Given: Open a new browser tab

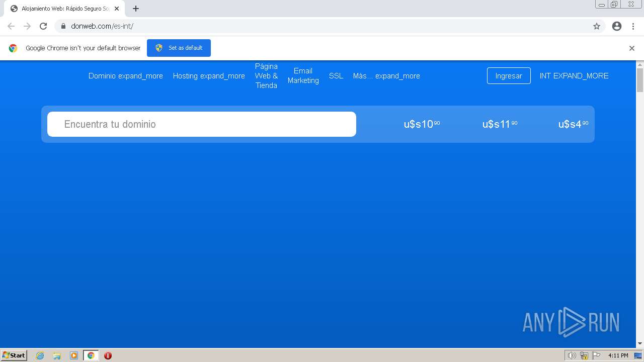Looking at the screenshot, I should click(x=136, y=9).
